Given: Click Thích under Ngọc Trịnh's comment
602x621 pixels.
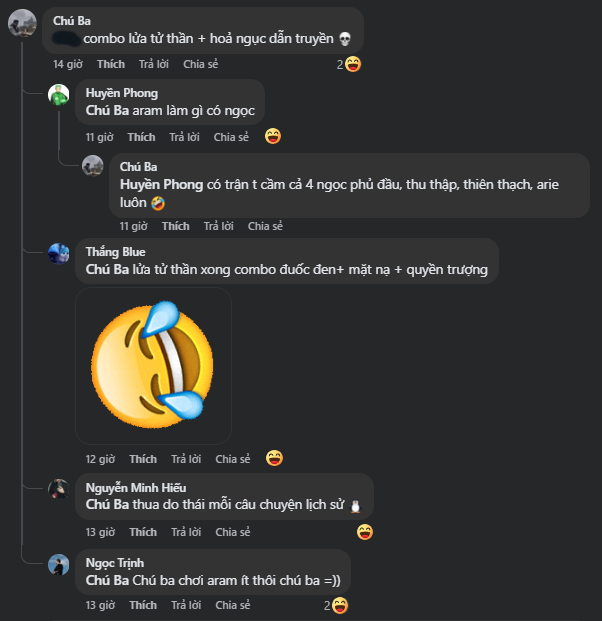Looking at the screenshot, I should pos(143,605).
